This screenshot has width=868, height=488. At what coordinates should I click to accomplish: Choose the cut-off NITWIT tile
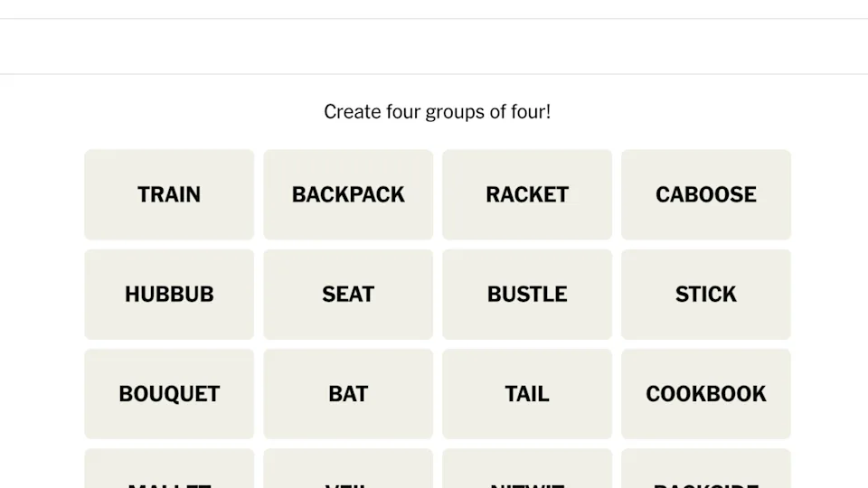click(527, 471)
